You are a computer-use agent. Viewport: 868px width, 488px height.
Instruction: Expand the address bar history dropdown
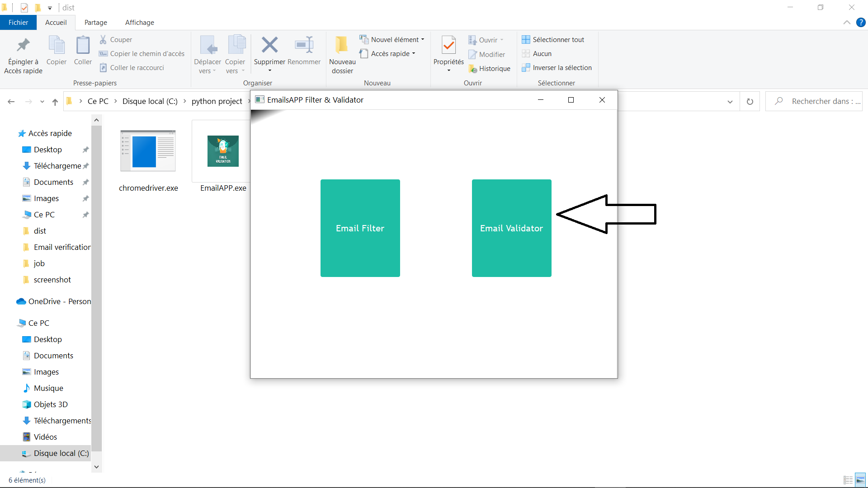tap(730, 102)
